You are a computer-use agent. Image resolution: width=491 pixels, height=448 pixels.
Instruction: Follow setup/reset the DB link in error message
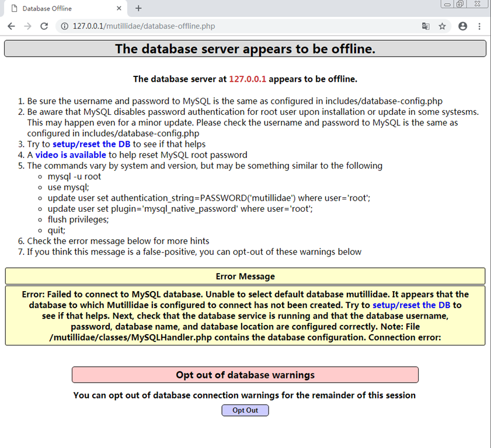tap(412, 305)
